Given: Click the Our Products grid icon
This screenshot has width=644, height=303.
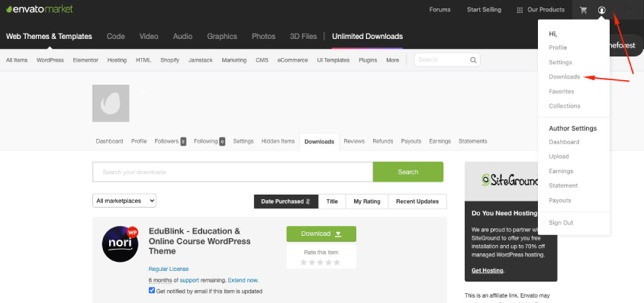Looking at the screenshot, I should (520, 10).
